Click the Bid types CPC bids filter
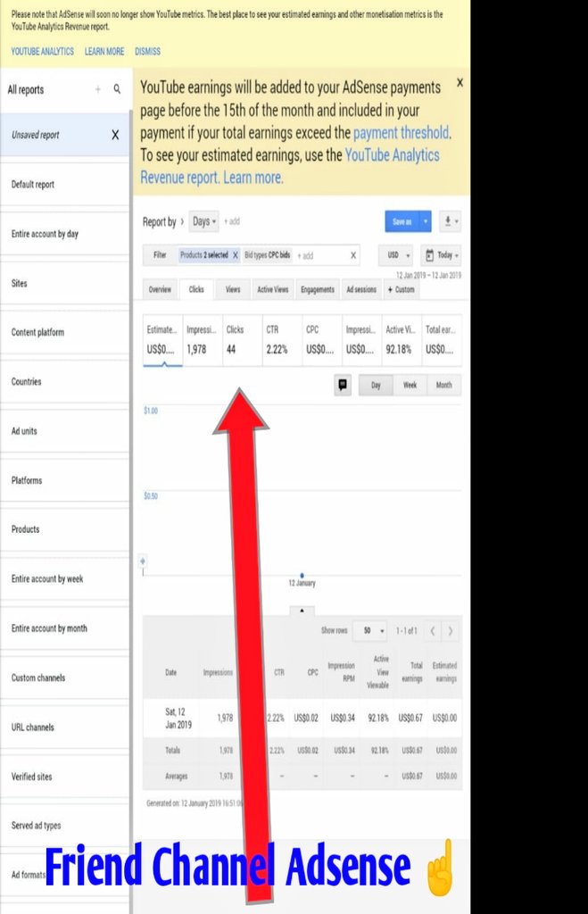Viewport: 588px width, 914px height. coord(267,254)
